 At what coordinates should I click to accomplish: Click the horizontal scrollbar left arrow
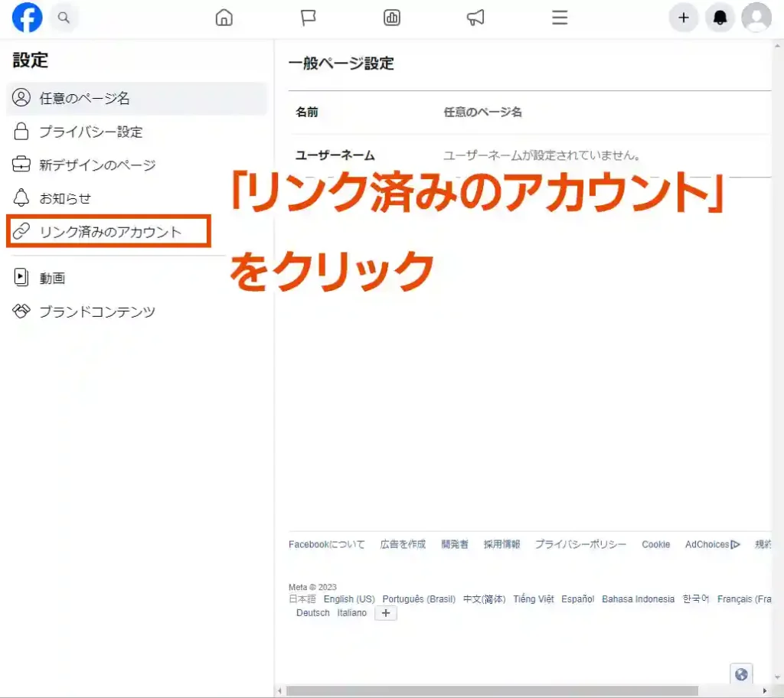coord(279,691)
